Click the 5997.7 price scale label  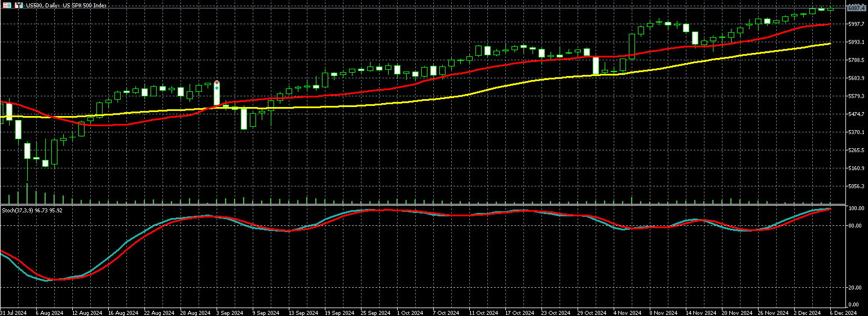856,24
